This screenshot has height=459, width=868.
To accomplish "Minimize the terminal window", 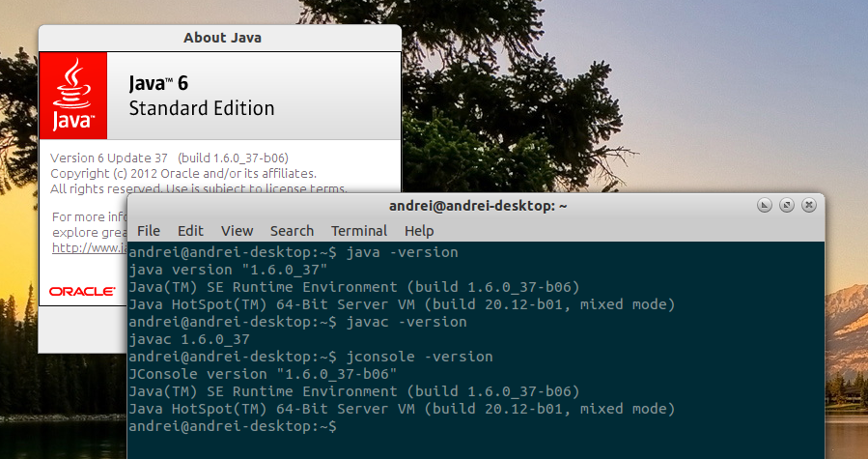I will (765, 205).
